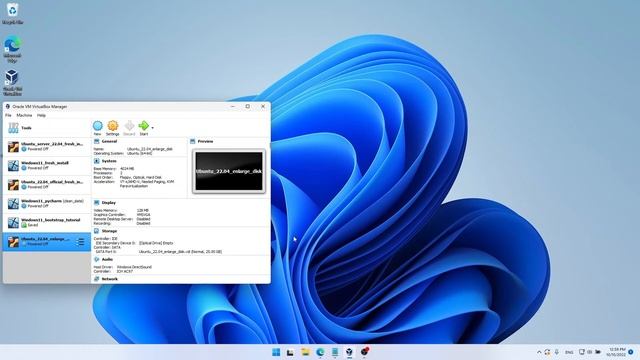This screenshot has width=640, height=360.
Task: Select the Windows11_fresh_install VM
Action: click(x=47, y=165)
